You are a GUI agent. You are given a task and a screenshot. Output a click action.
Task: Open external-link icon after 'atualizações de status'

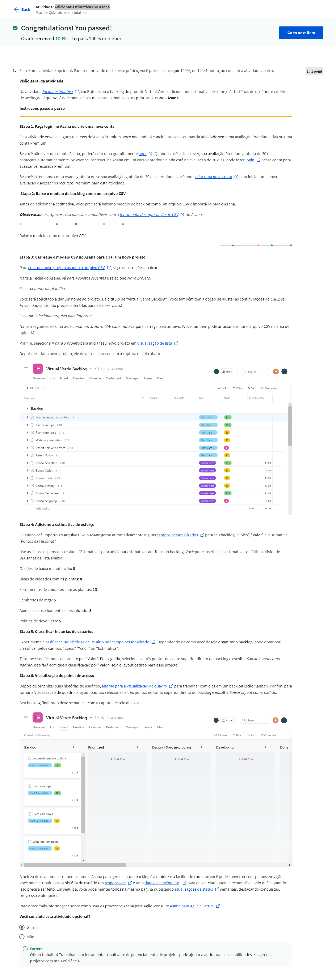tap(217, 889)
